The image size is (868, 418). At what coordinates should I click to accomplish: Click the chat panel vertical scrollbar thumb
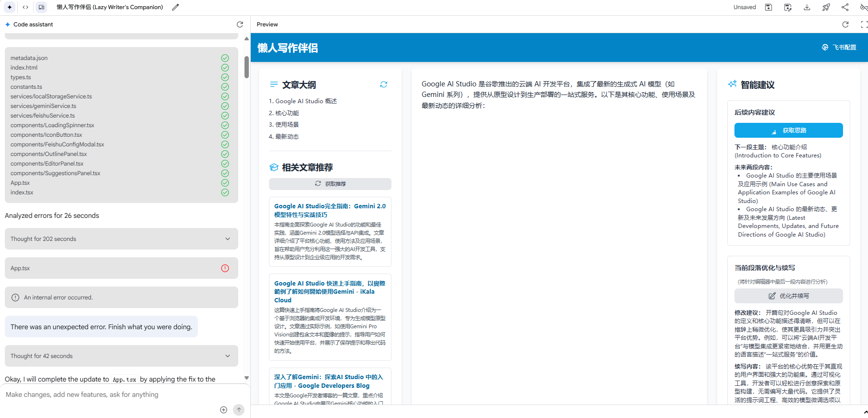tap(246, 67)
